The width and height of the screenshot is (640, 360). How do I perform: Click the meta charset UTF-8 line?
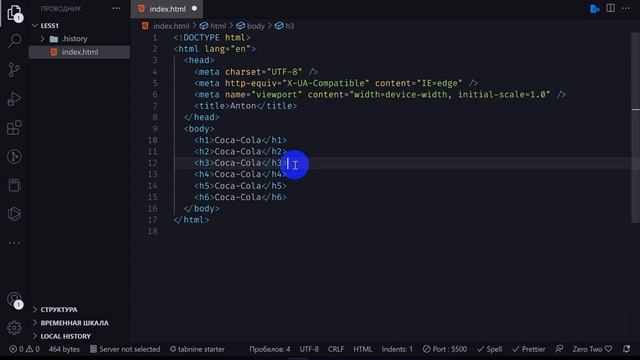256,72
